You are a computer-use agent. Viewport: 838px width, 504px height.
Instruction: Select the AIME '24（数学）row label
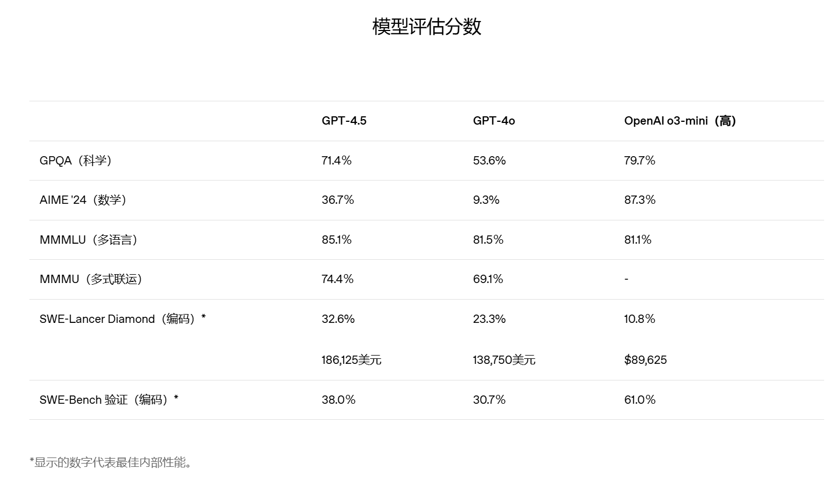83,200
